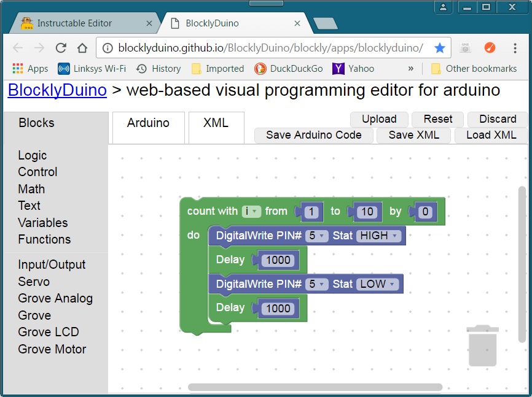Open the DuckDuckGo bookmark
Image resolution: width=532 pixels, height=397 pixels.
(x=288, y=69)
